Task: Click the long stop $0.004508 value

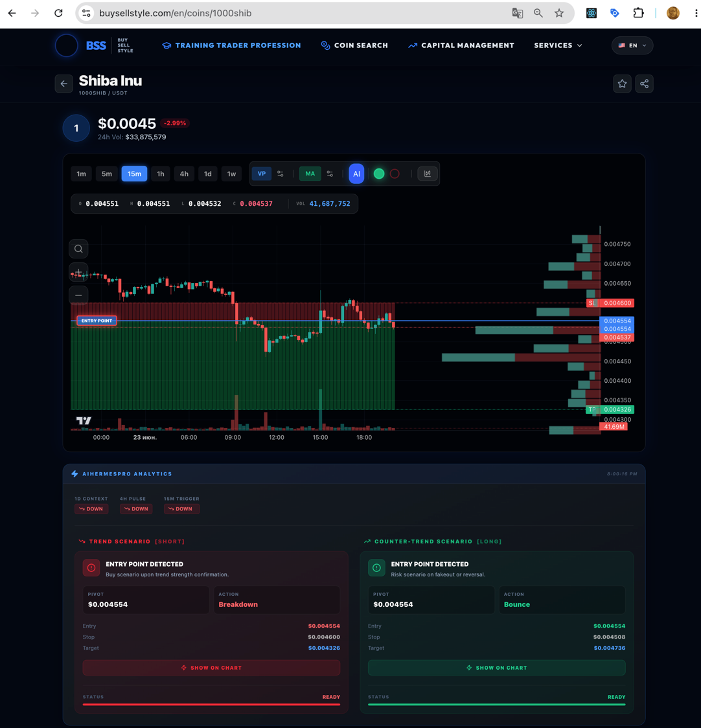Action: (x=609, y=637)
